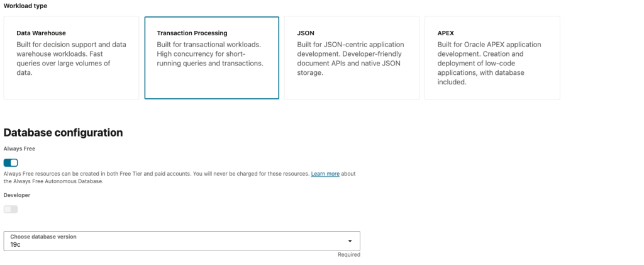Image resolution: width=644 pixels, height=265 pixels.
Task: Click the selected 19c version value
Action: tap(16, 244)
